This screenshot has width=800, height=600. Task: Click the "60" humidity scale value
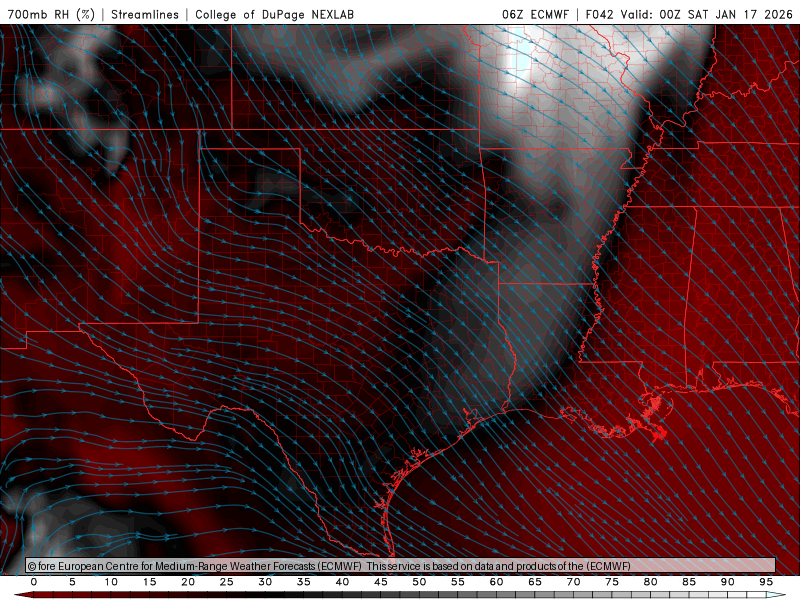496,582
